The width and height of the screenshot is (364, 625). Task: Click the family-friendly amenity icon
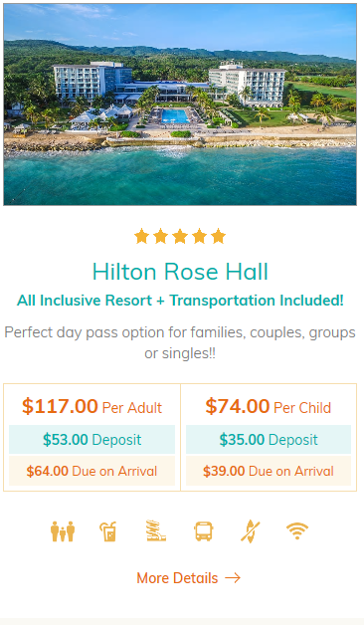[x=63, y=531]
